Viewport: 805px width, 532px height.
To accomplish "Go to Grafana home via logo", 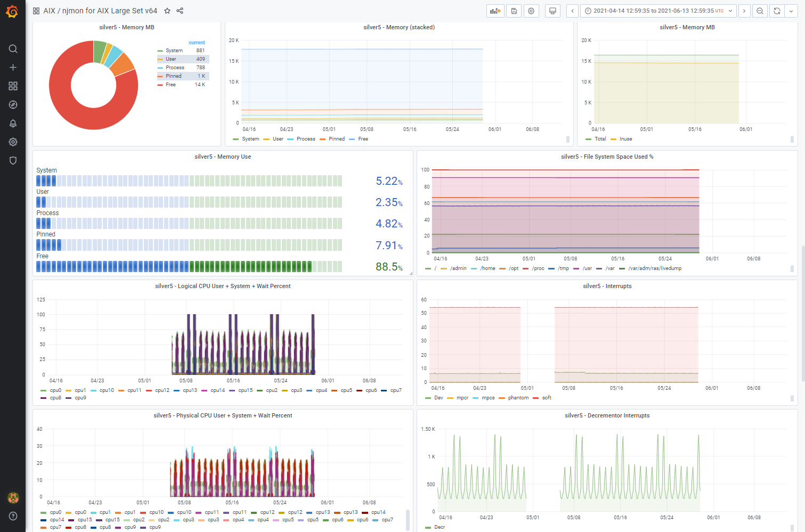I will click(12, 11).
